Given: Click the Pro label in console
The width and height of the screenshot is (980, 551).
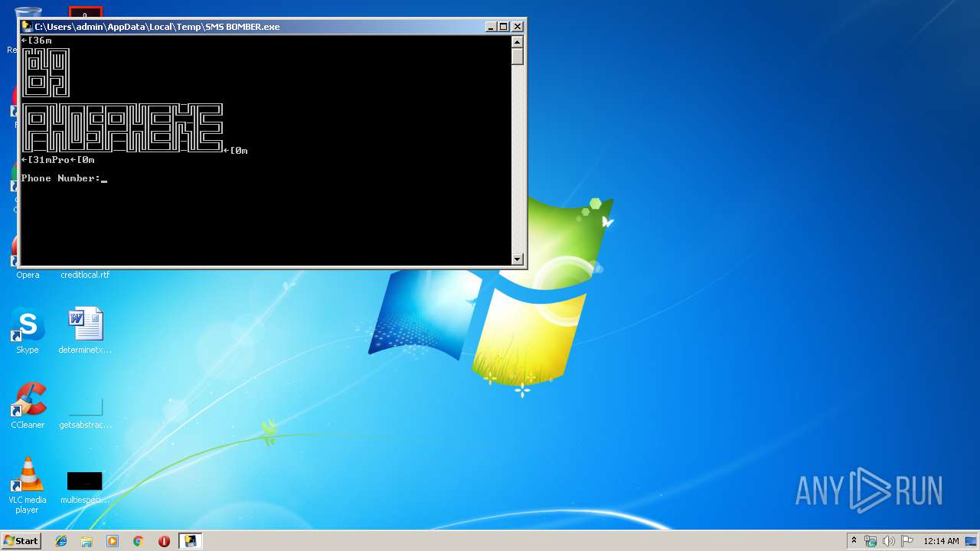Looking at the screenshot, I should [61, 160].
